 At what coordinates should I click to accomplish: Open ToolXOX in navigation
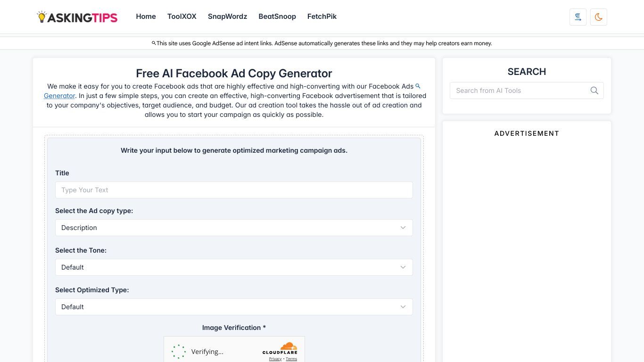[182, 16]
